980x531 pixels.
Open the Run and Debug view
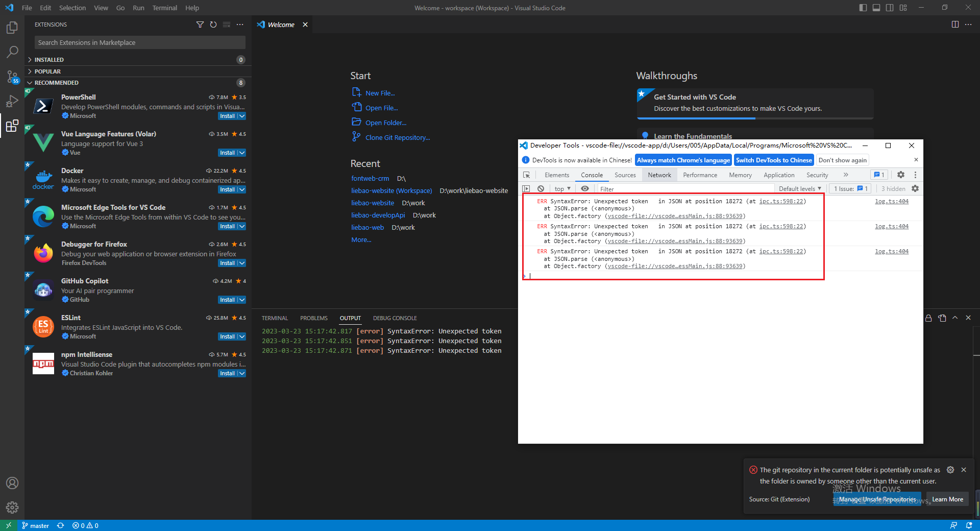click(12, 101)
